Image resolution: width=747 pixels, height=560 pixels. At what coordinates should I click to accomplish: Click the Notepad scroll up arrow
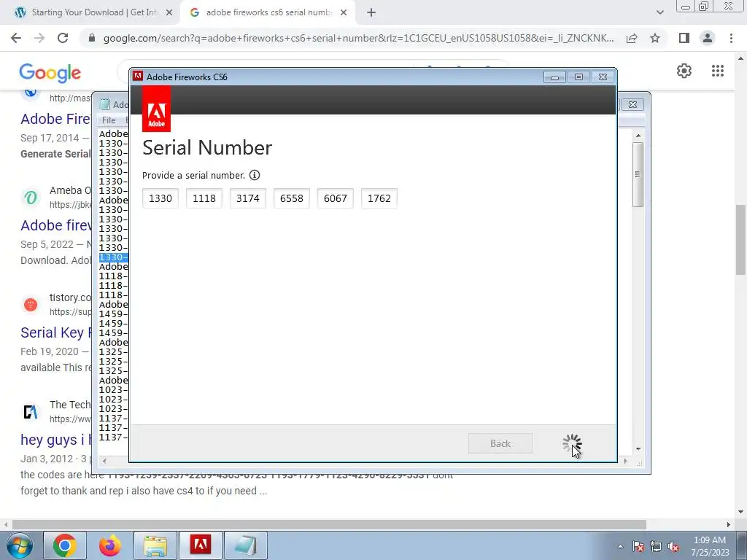[638, 136]
